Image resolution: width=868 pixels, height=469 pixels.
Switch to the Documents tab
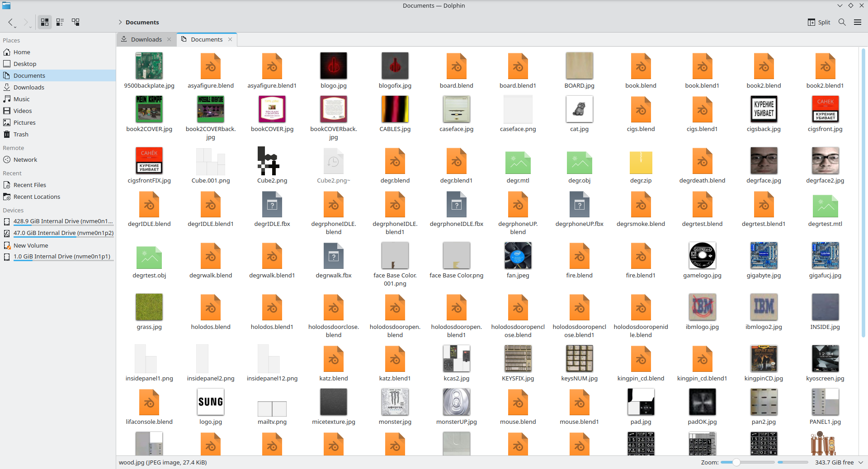[207, 39]
